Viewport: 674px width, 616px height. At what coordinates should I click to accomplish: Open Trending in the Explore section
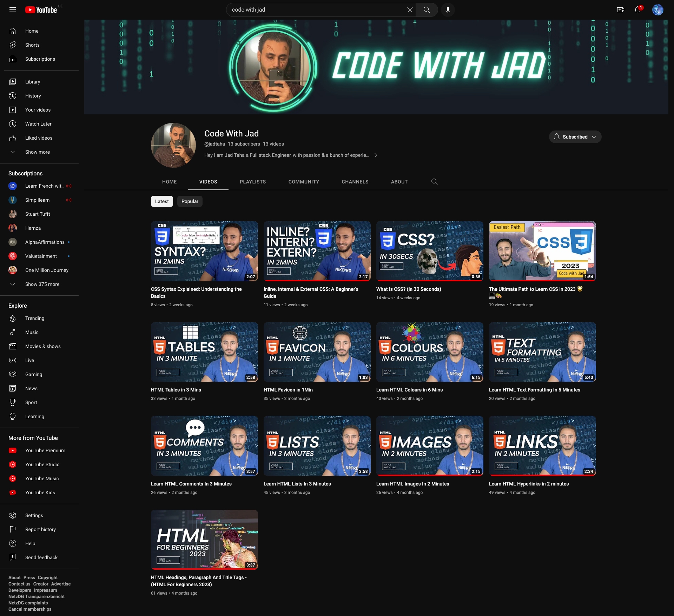pos(35,318)
